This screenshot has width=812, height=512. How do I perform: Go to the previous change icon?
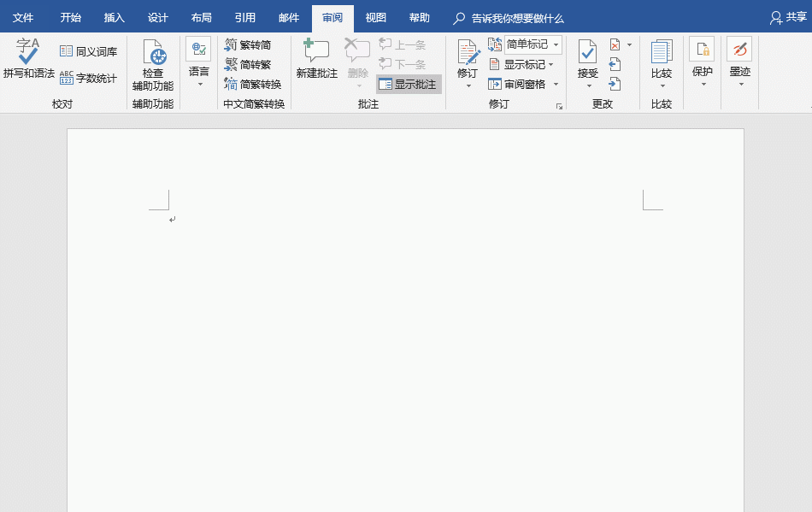pos(615,64)
